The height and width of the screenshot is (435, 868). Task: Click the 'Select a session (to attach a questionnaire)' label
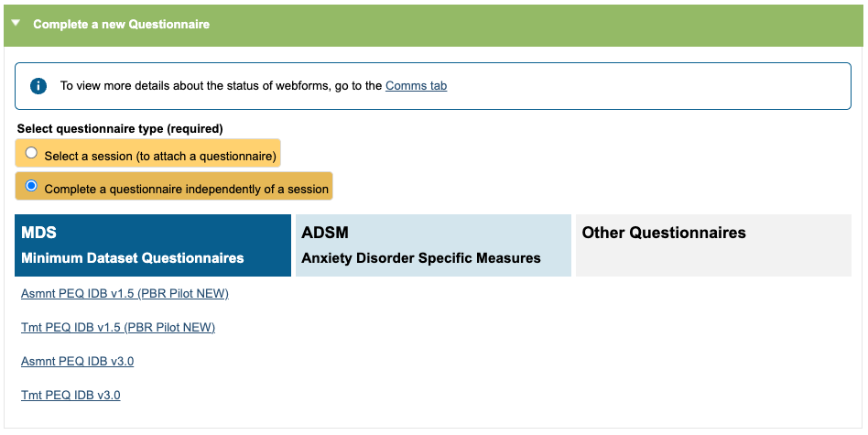pos(160,157)
